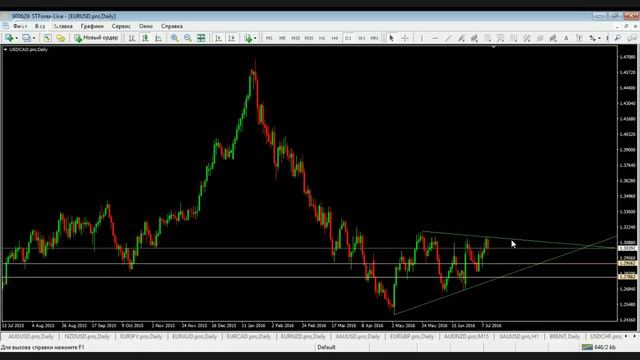Expand the New Chart dropdown arrow

[x=16, y=38]
